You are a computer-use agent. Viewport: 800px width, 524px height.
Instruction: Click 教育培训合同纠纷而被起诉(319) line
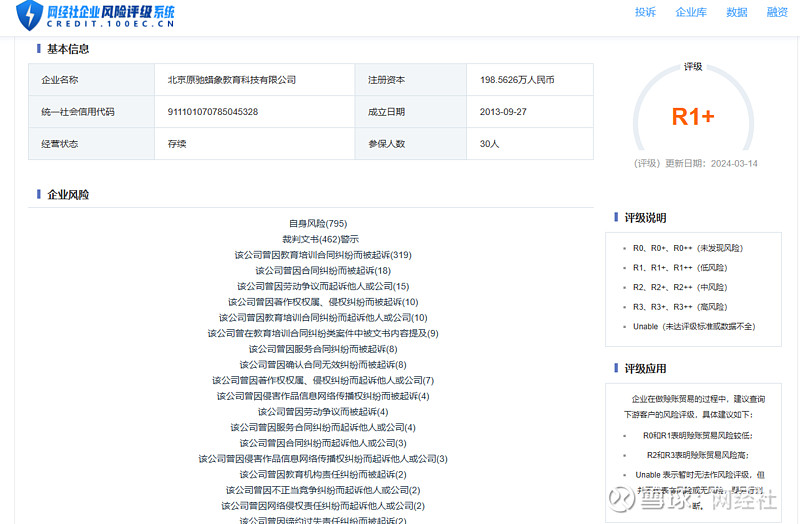coord(323,255)
